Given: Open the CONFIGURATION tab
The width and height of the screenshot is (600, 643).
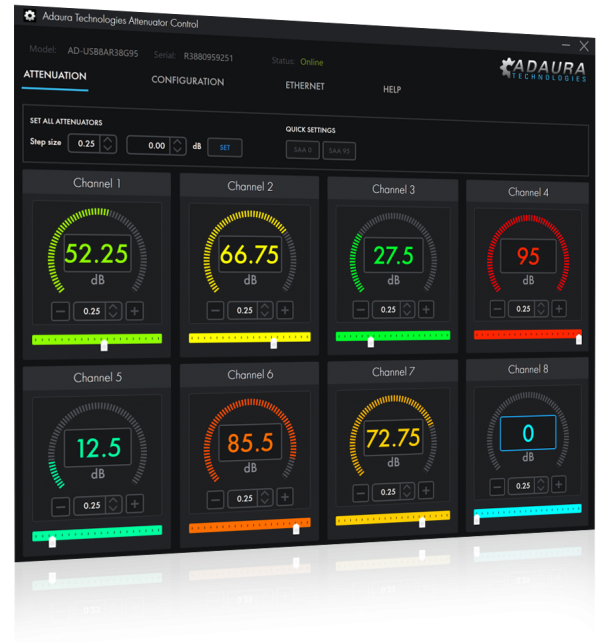Looking at the screenshot, I should pyautogui.click(x=188, y=80).
